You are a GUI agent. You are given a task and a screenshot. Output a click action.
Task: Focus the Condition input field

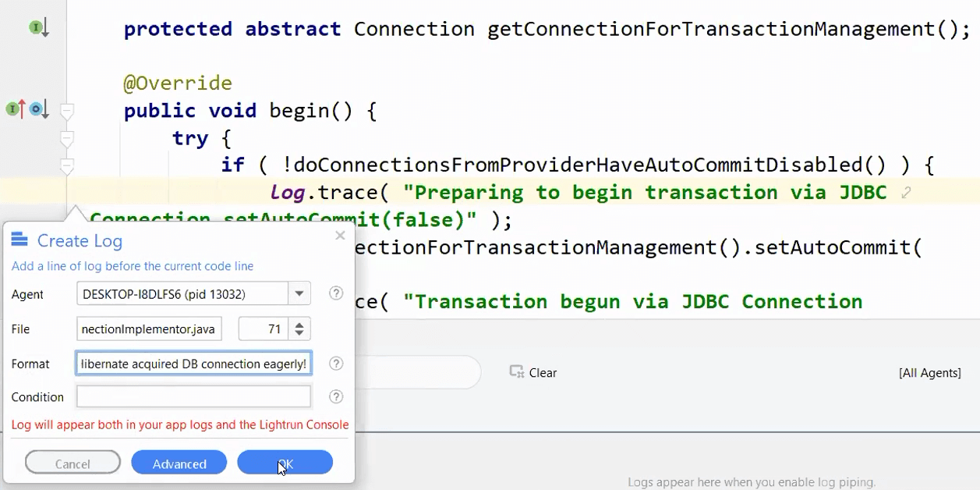click(x=193, y=396)
